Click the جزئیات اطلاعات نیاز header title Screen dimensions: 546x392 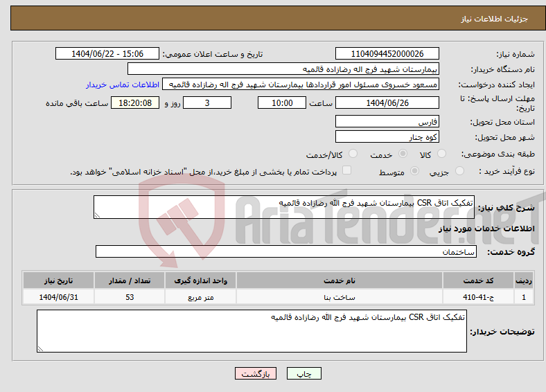click(x=495, y=19)
